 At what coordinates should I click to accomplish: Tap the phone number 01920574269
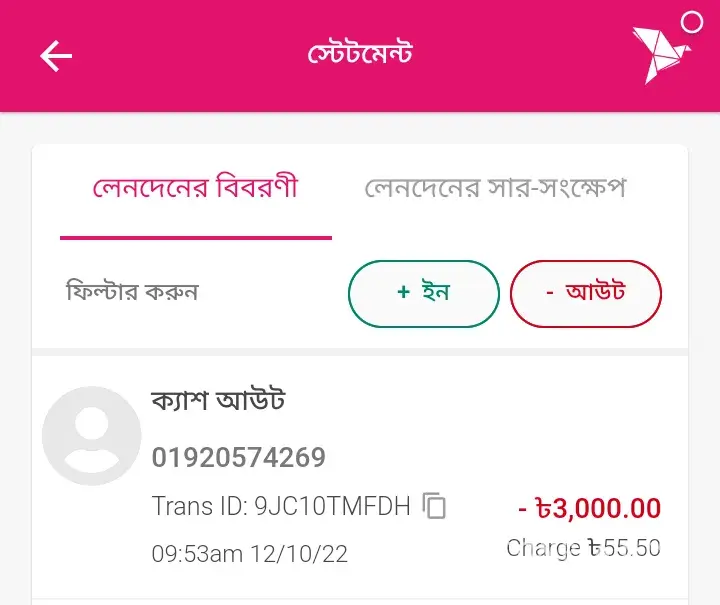point(239,458)
